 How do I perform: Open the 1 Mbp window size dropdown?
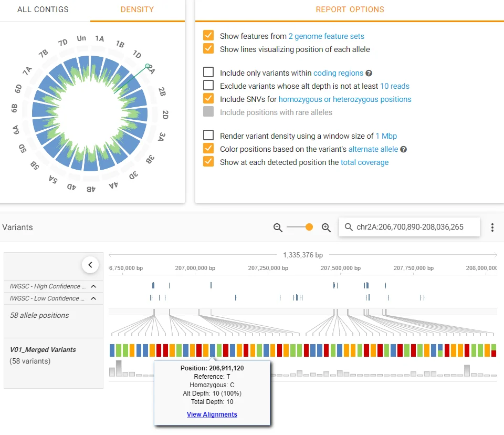tap(386, 136)
